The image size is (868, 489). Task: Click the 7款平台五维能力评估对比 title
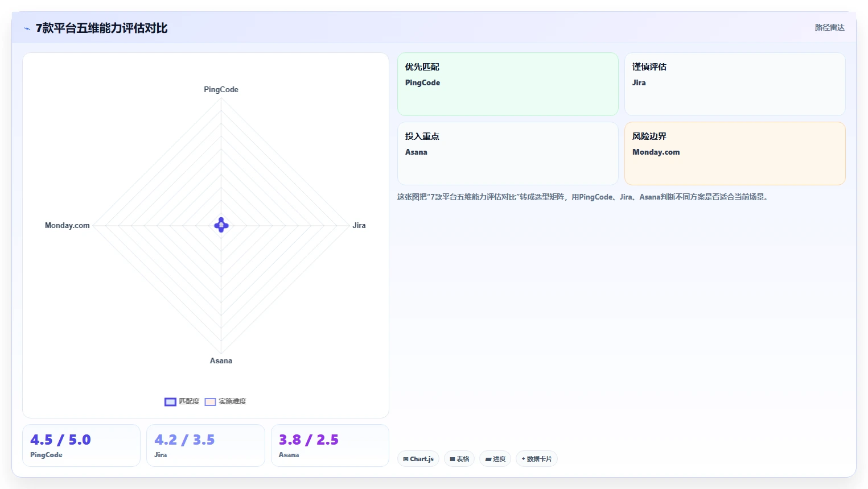[102, 28]
